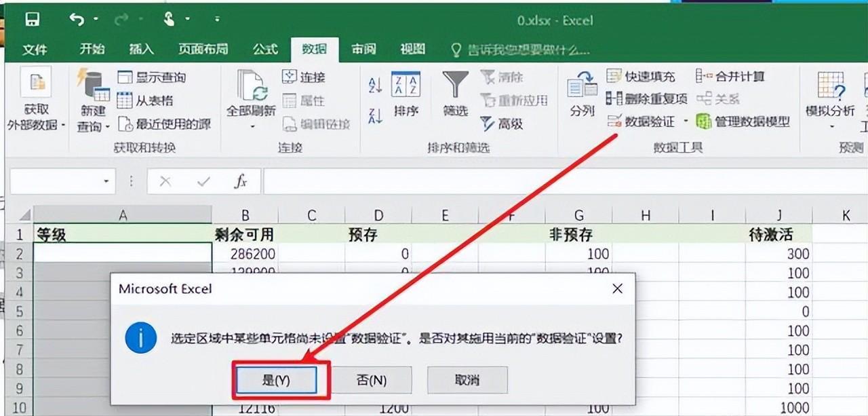Click 高级 filter option

click(x=502, y=124)
